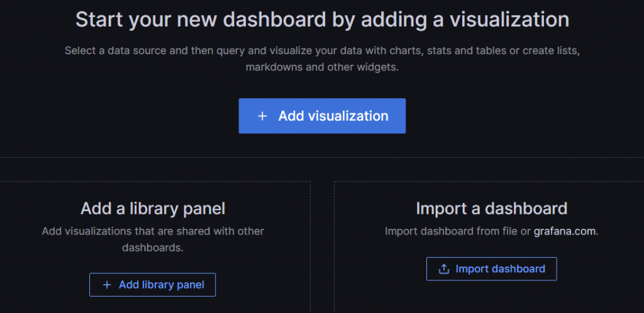Click the 'Import dashboard from file or' text
The width and height of the screenshot is (644, 313).
click(458, 231)
